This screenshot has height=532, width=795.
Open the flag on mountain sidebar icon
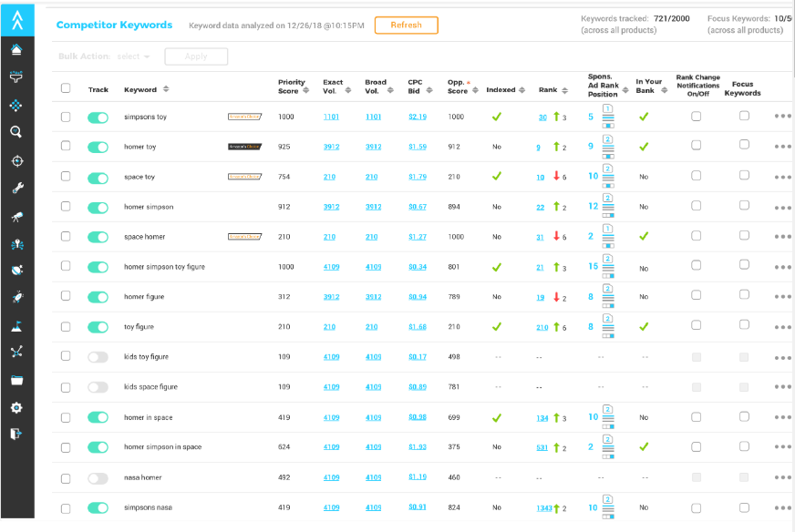click(x=16, y=326)
